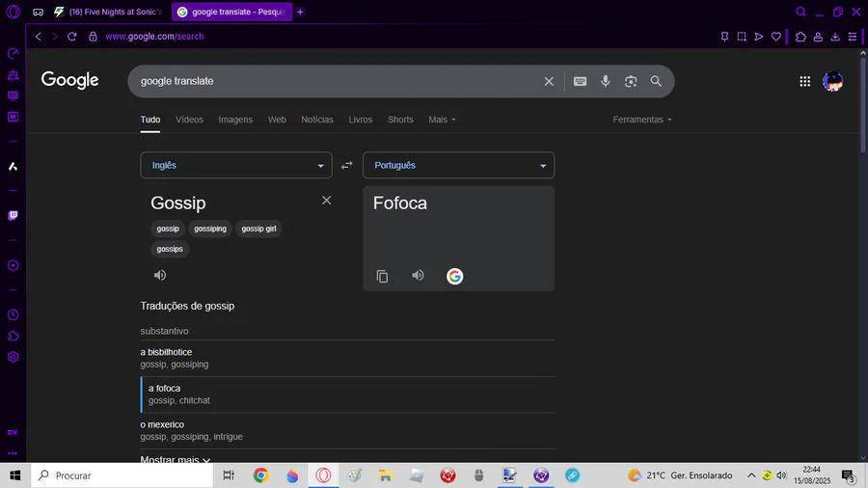The height and width of the screenshot is (488, 868).
Task: Open browser bookmarks heart icon
Action: pyautogui.click(x=776, y=37)
